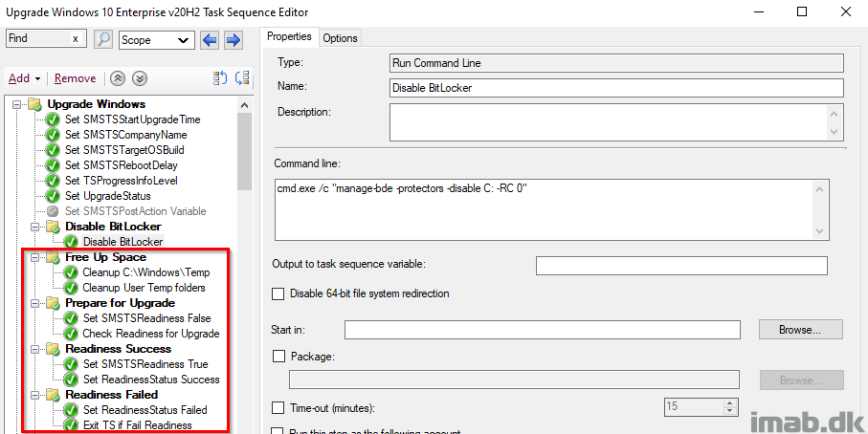Click Command line box scroll up arrow
Image resolution: width=868 pixels, height=434 pixels.
pyautogui.click(x=820, y=189)
